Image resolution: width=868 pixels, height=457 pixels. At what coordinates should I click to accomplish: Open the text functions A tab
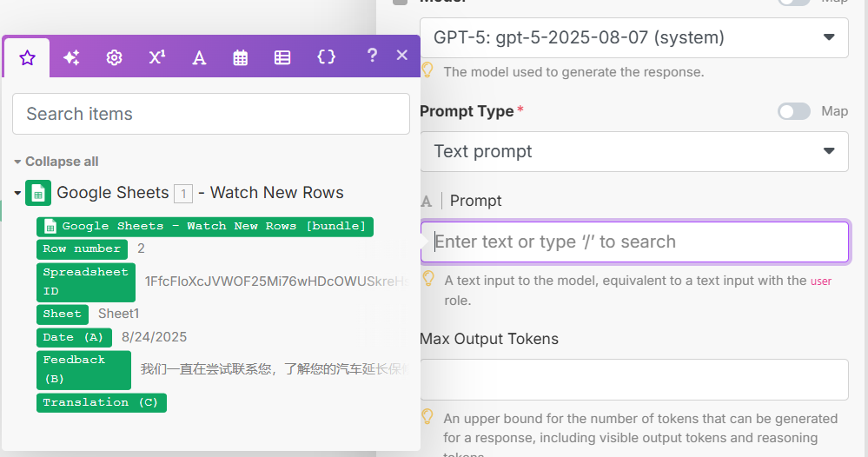(199, 57)
